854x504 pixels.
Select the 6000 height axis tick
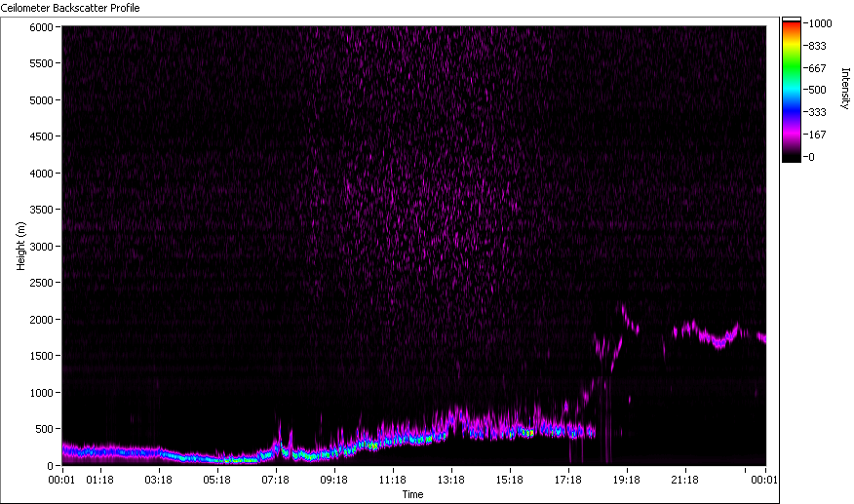click(41, 27)
